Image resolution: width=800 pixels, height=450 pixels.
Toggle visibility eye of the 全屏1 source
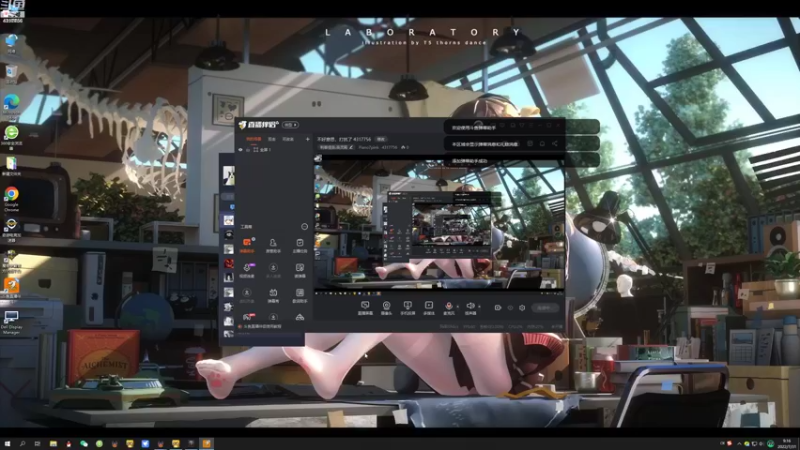[240, 150]
